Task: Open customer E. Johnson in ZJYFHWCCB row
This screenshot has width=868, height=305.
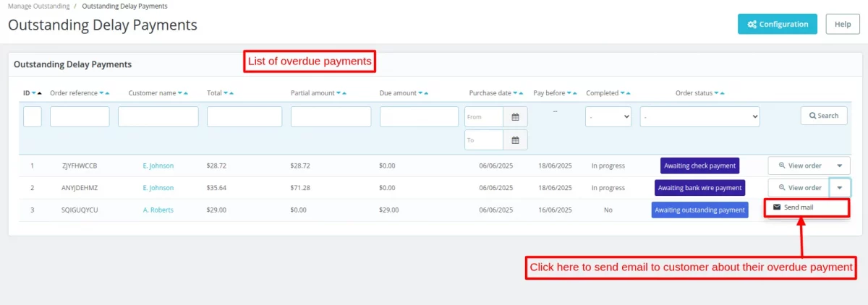Action: (158, 166)
